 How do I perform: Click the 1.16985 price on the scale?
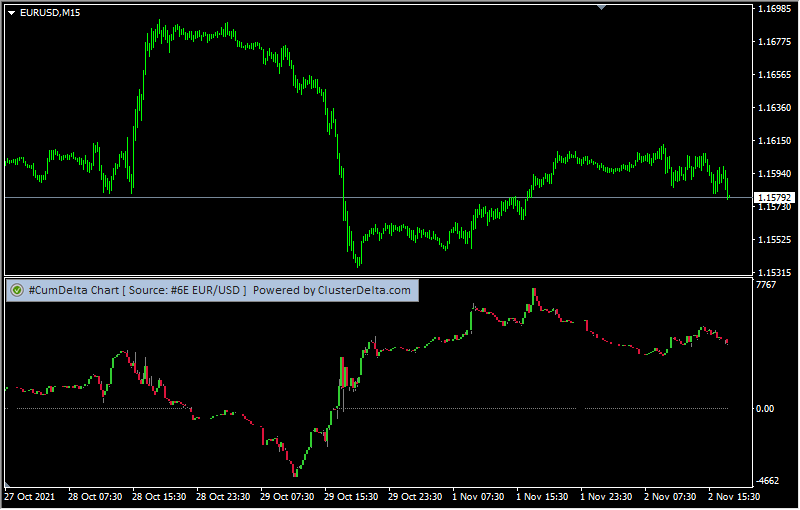(774, 9)
